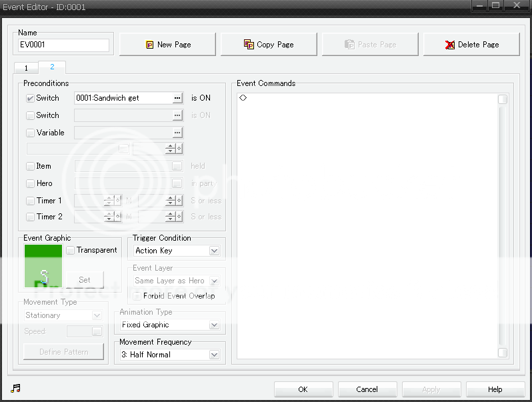Click the Set graphic button
This screenshot has width=532, height=402.
click(x=85, y=280)
